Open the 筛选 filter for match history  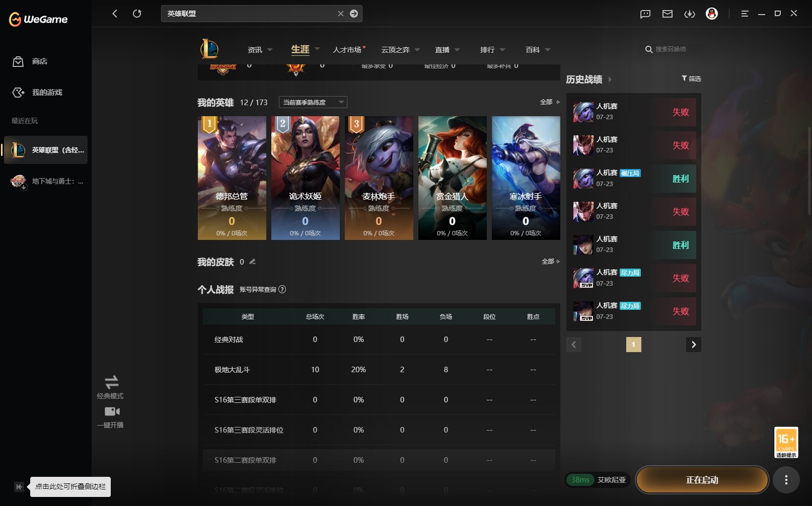[691, 78]
